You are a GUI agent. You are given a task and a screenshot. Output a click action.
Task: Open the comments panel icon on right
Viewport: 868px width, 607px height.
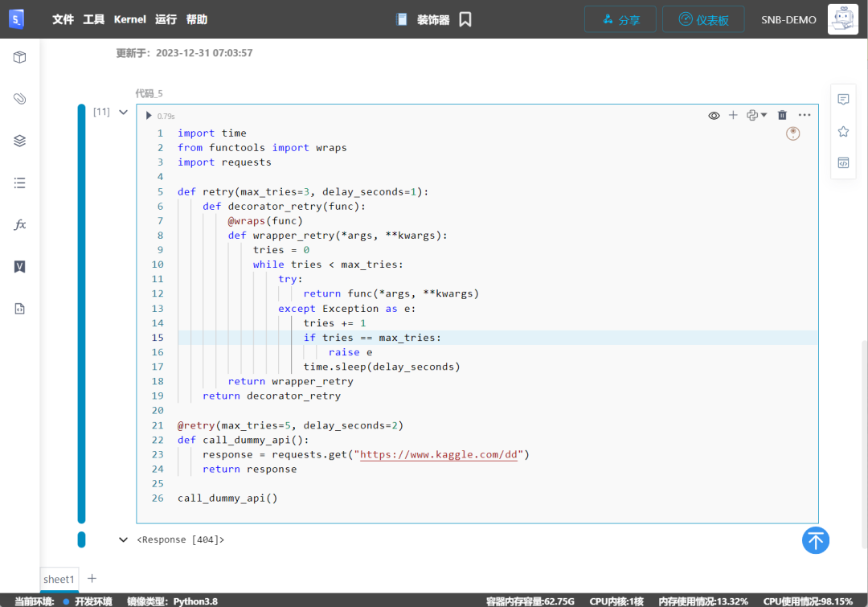click(x=843, y=99)
